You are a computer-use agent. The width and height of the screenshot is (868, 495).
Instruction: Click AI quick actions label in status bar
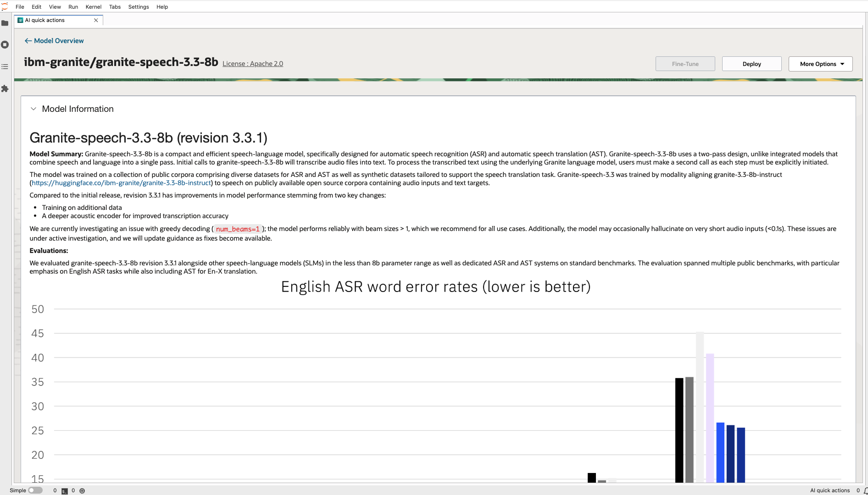coord(830,490)
